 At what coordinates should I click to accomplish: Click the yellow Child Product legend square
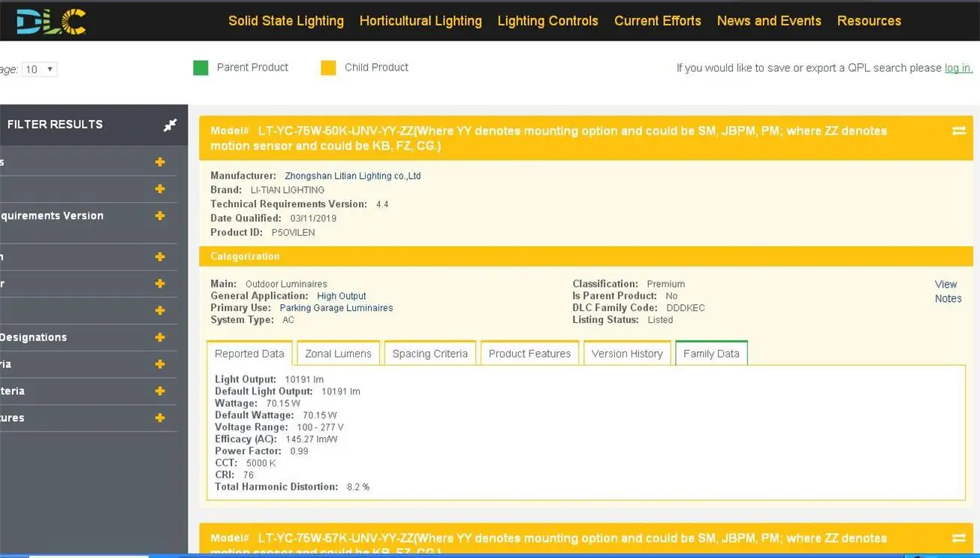(328, 68)
